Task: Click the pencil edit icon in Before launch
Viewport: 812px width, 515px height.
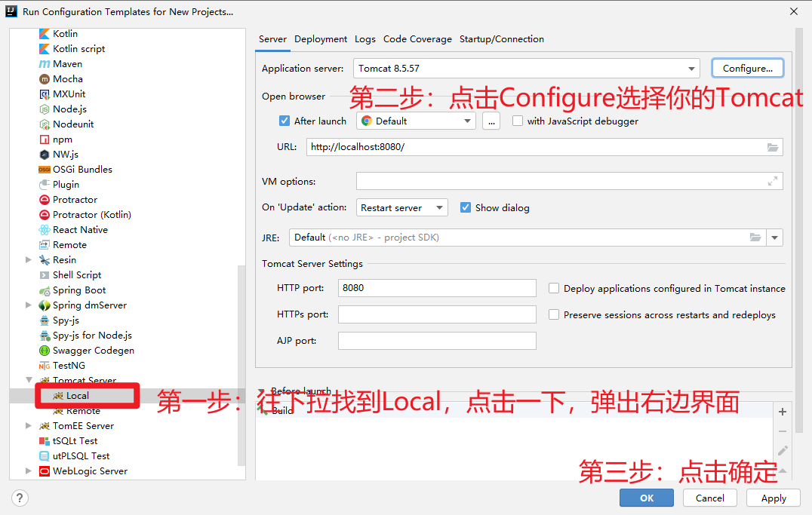Action: (x=783, y=450)
